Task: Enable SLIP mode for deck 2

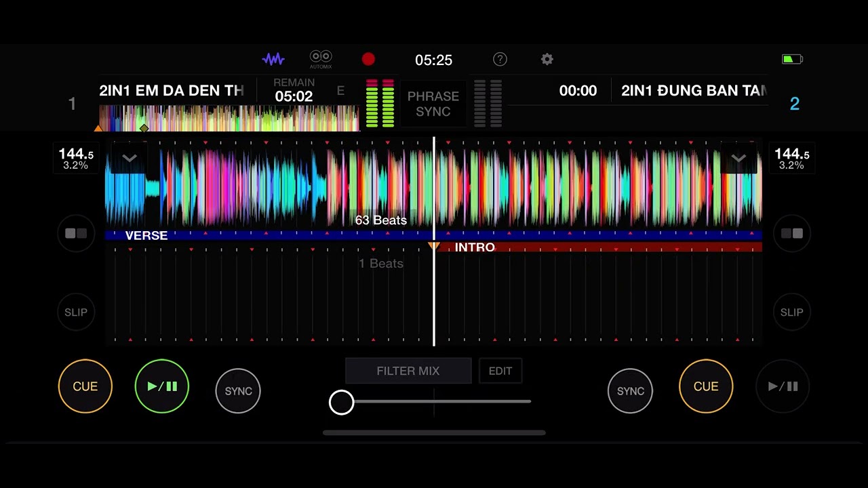Action: (791, 312)
